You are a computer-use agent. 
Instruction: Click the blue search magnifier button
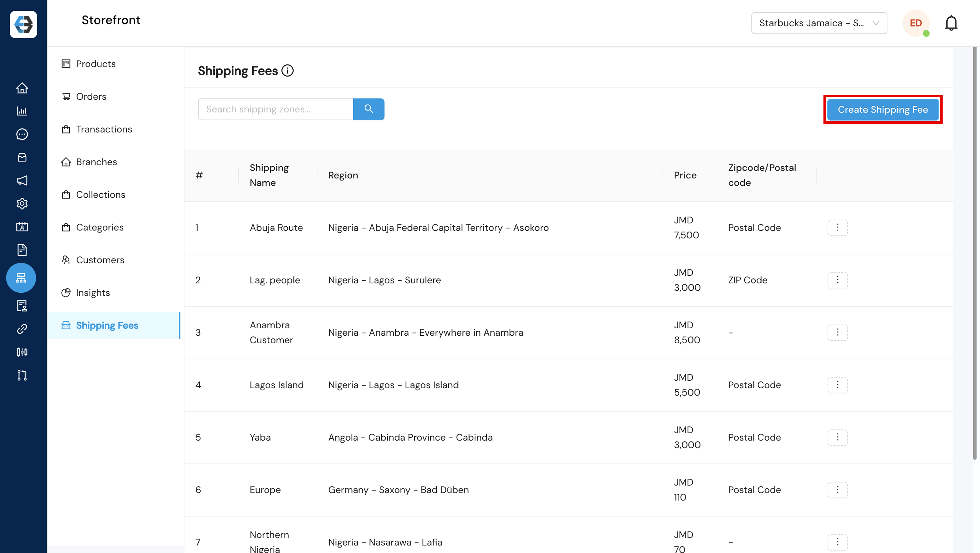point(369,109)
